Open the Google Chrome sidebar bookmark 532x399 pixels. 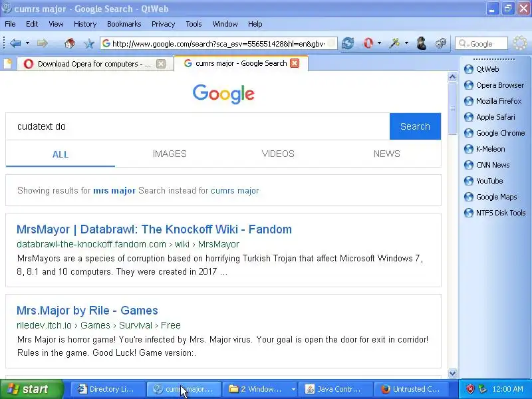494,133
